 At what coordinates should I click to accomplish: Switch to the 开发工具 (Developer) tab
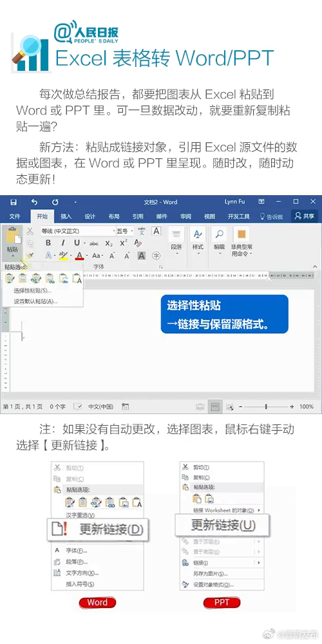point(239,216)
